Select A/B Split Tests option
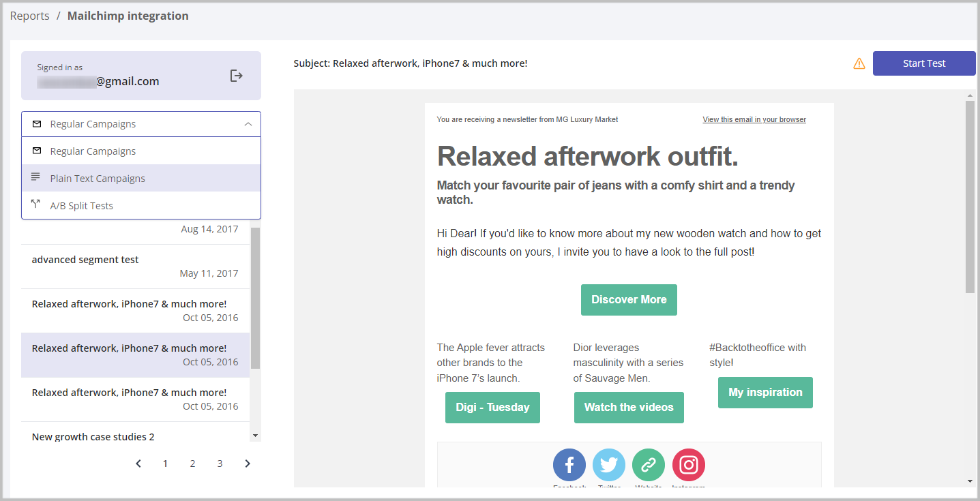This screenshot has width=980, height=501. point(141,205)
